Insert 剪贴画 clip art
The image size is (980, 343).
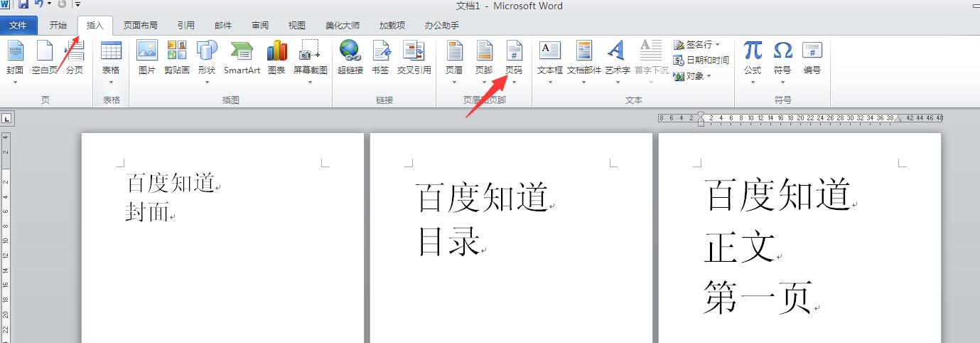point(177,58)
